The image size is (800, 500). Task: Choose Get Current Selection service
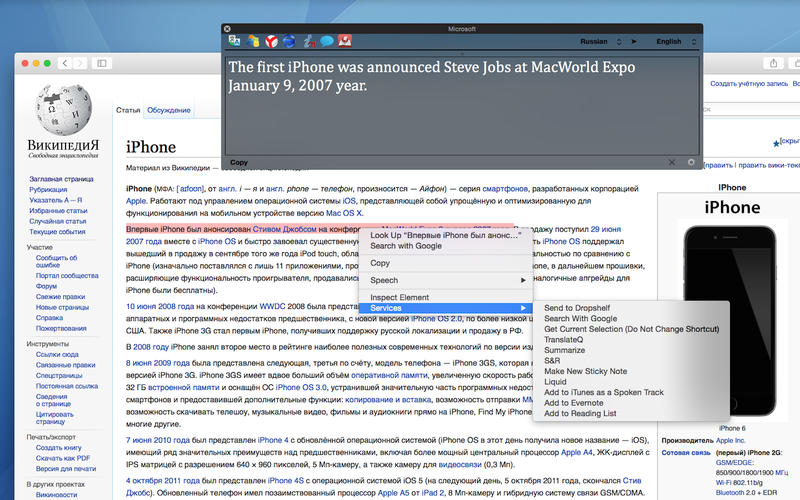coord(631,329)
